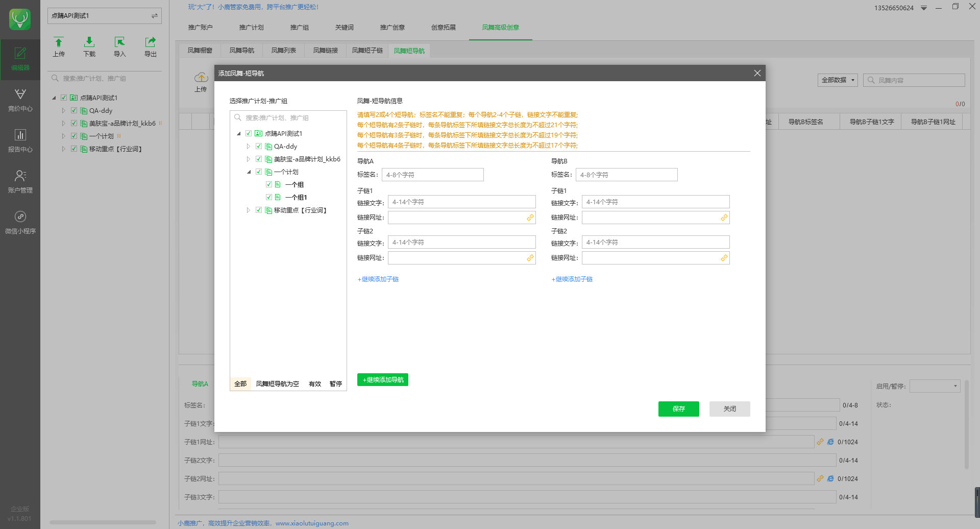Open 凤舞橱窗 sub-tab
Screen dimensions: 980x529
click(x=200, y=51)
